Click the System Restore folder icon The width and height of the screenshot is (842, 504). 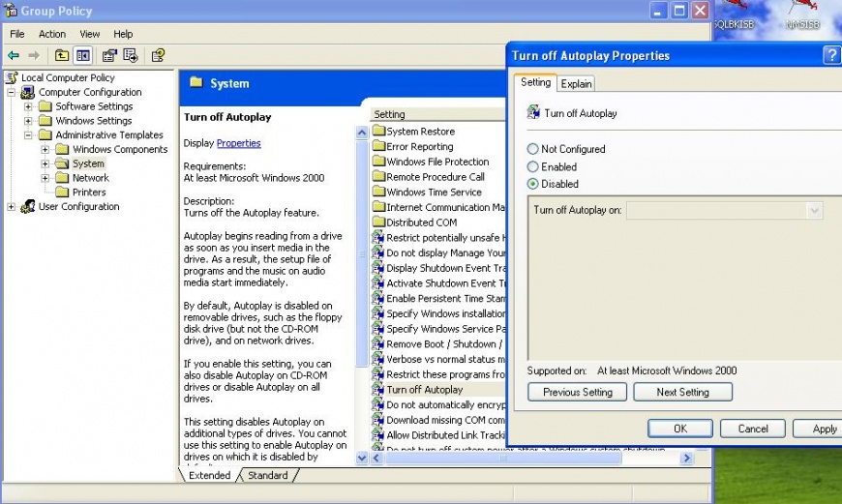coord(379,131)
